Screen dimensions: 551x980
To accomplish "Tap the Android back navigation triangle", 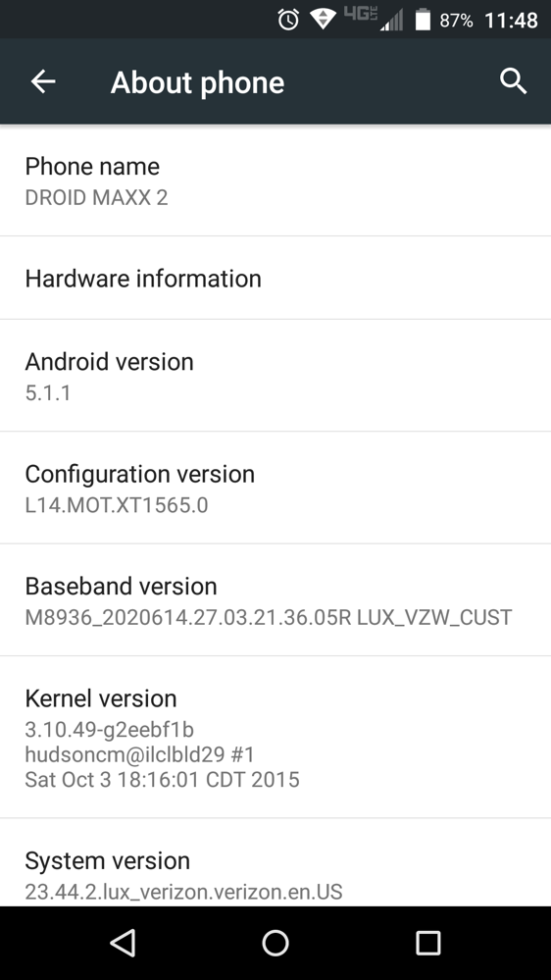I will coord(122,942).
